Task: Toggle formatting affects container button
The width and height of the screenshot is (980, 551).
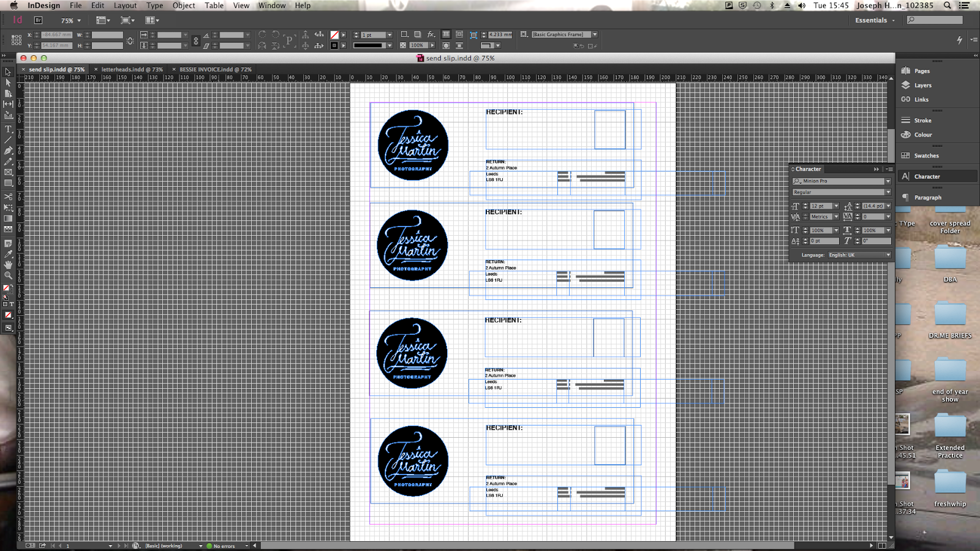Action: (5, 304)
